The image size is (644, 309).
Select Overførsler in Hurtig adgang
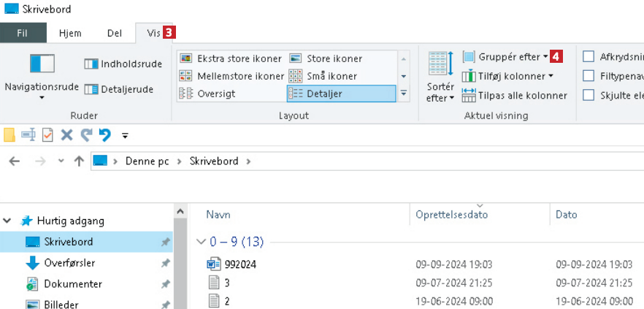coord(69,263)
